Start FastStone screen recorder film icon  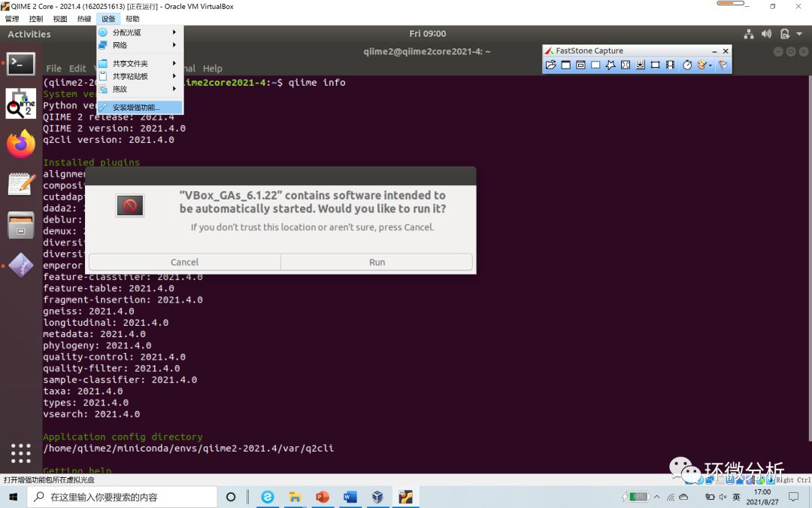point(670,65)
